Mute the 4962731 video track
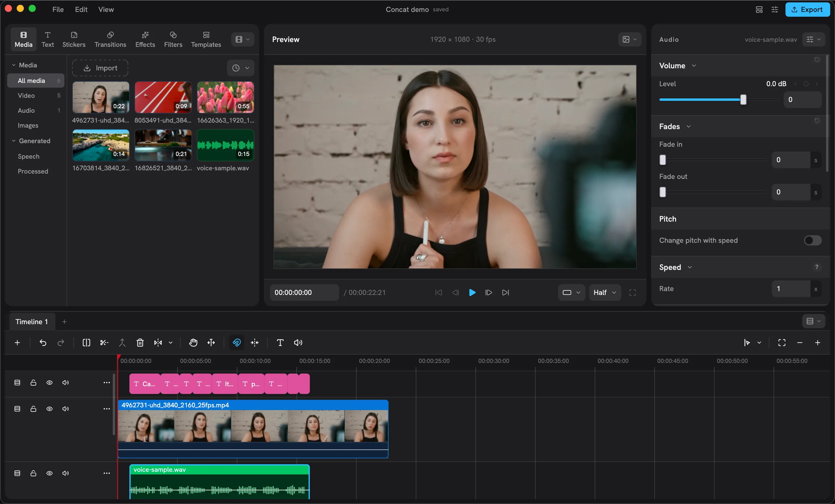Viewport: 835px width, 504px height. click(x=65, y=409)
